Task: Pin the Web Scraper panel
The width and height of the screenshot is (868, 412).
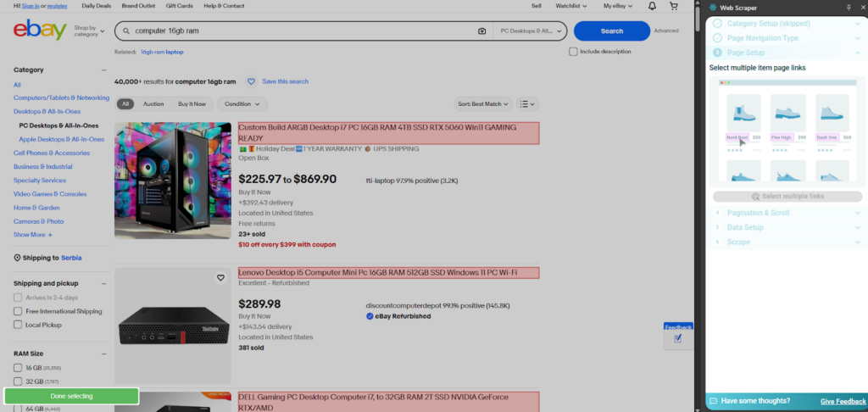Action: click(849, 8)
